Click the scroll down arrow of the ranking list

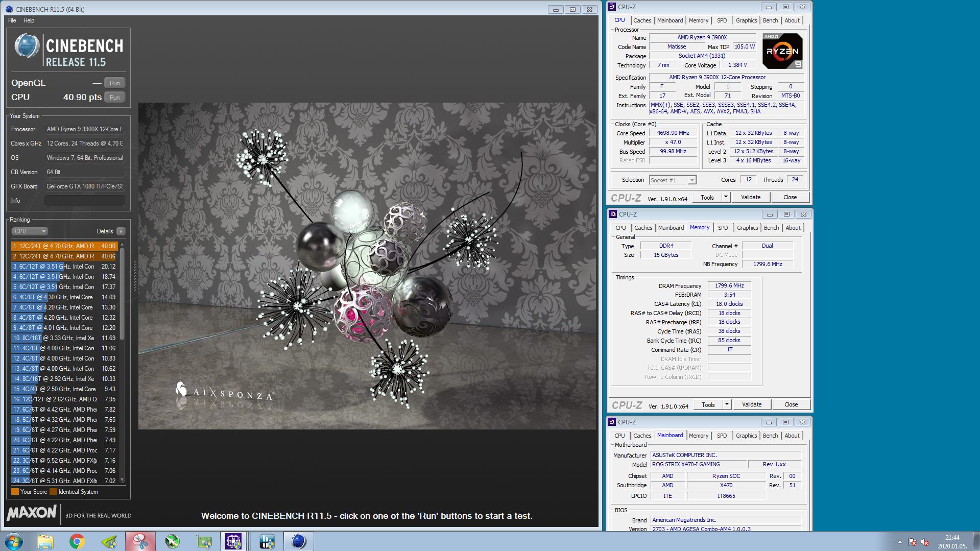tap(122, 480)
